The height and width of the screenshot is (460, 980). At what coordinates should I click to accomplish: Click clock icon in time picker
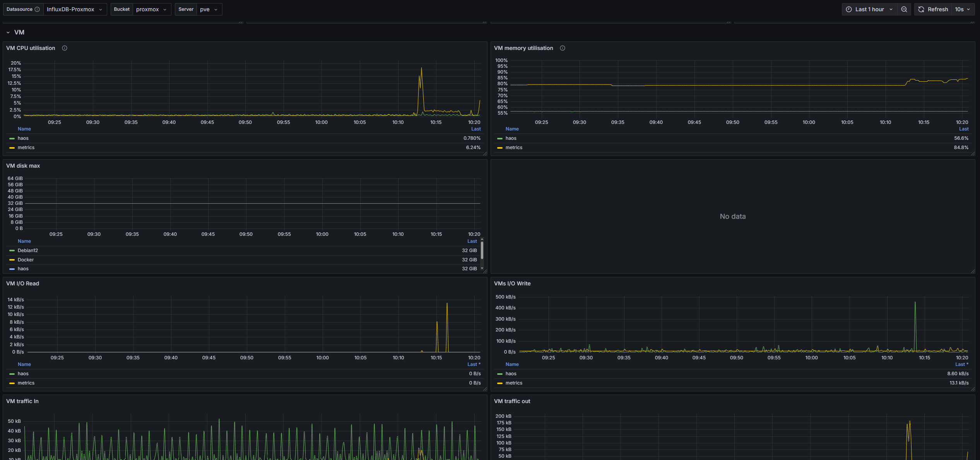pyautogui.click(x=849, y=9)
